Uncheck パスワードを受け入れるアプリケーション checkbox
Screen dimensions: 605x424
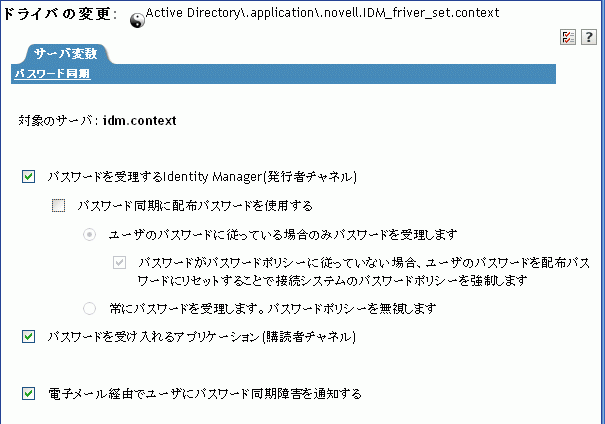[x=28, y=337]
